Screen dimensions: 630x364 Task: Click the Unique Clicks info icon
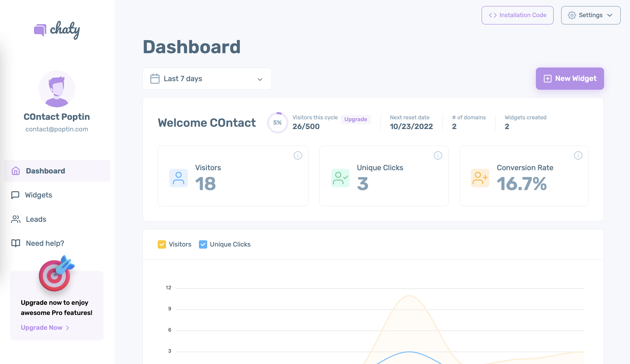[438, 155]
